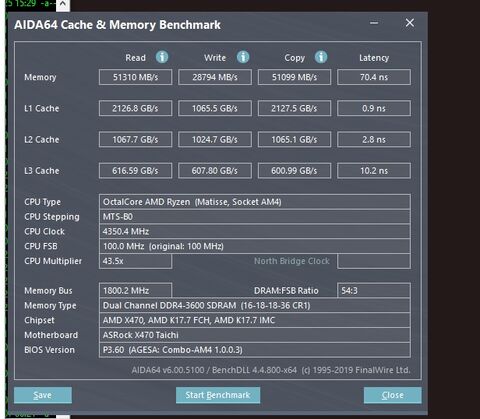Click Motherboard field ASRock X470 Taichi
Viewport: 480px width, 419px height.
pyautogui.click(x=255, y=335)
